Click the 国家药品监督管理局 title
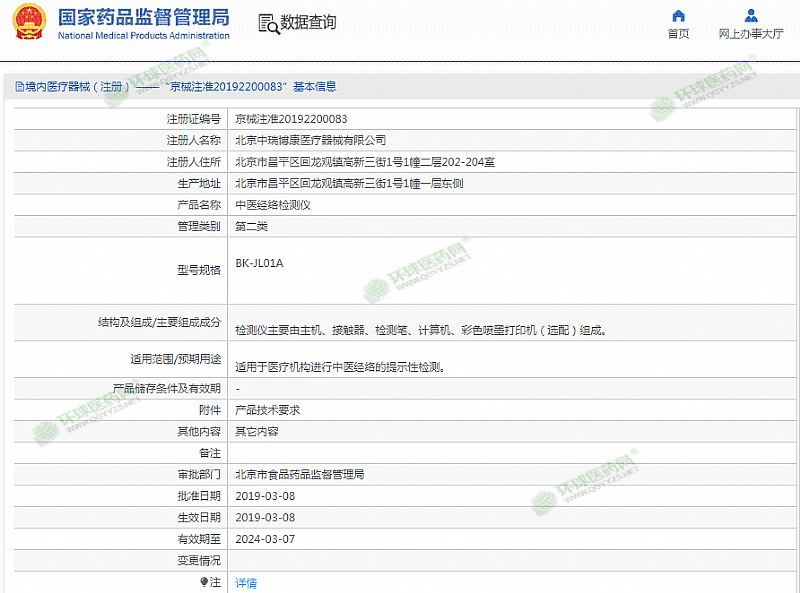Viewport: 800px width, 593px height. coord(144,17)
